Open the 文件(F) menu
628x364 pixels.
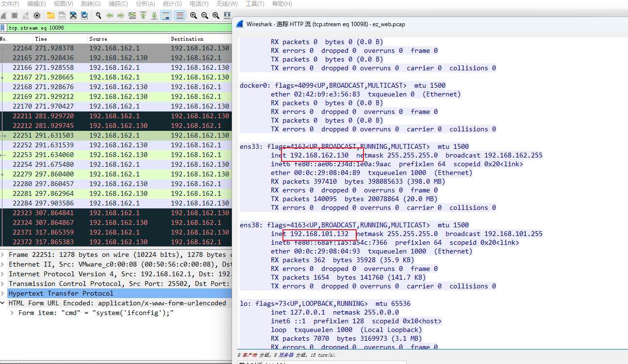click(10, 4)
